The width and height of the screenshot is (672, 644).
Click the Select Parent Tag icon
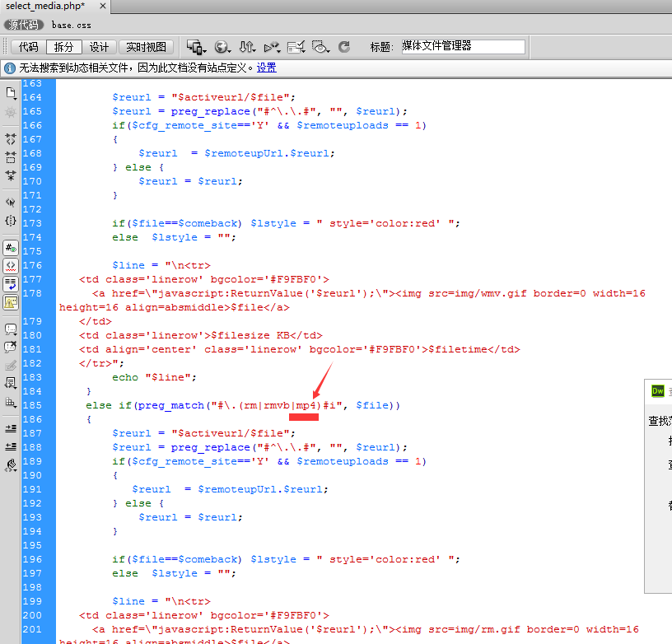(x=11, y=202)
